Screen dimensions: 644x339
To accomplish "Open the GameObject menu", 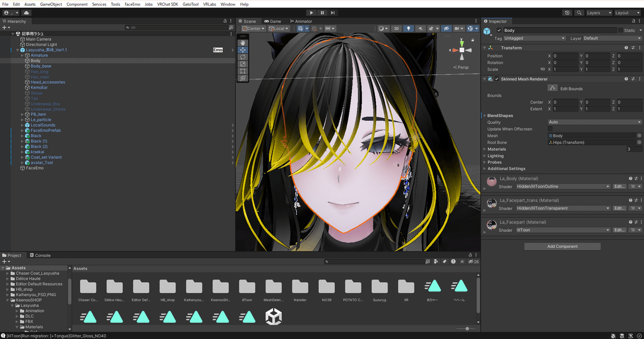I will point(51,4).
